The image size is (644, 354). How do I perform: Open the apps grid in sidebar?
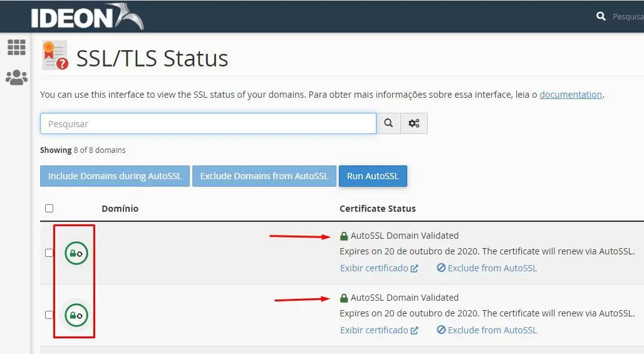coord(16,47)
